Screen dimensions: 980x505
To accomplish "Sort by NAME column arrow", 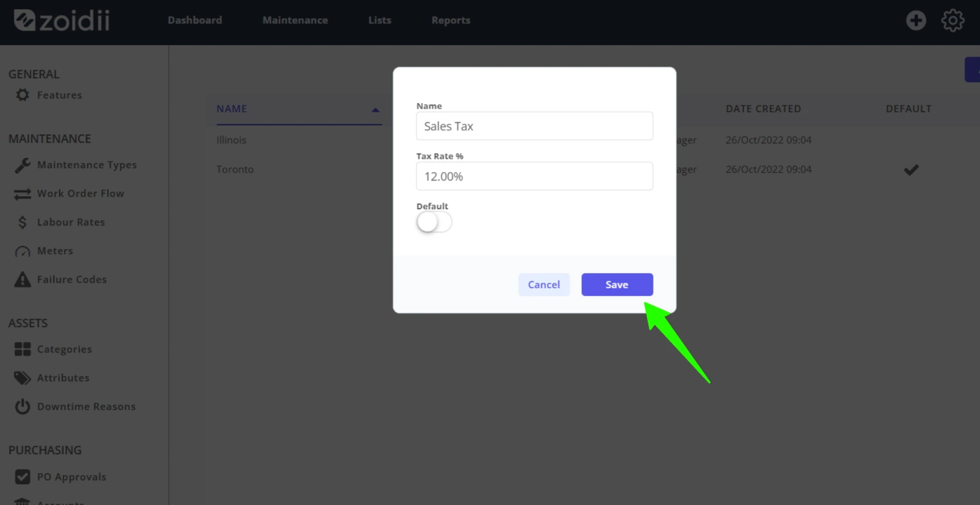I will pyautogui.click(x=375, y=110).
